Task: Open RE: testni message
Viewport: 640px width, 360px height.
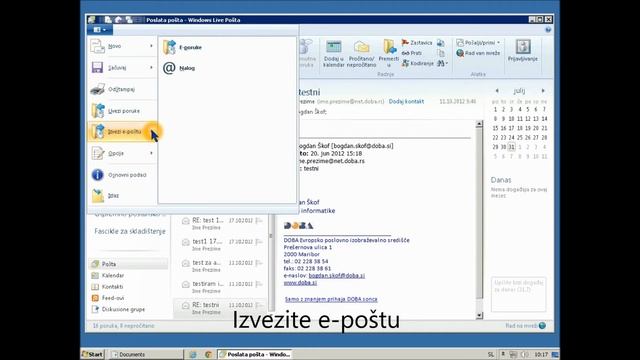Action: click(220, 308)
